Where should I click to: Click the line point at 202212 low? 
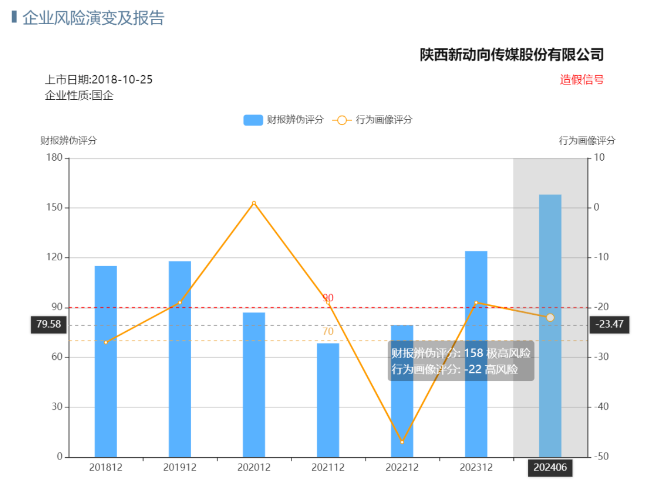402,442
